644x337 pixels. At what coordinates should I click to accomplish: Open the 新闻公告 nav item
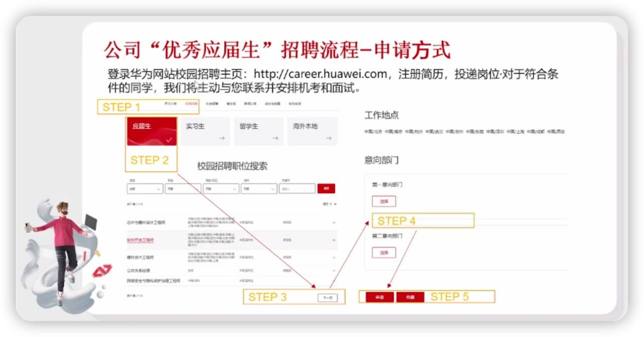coord(250,104)
